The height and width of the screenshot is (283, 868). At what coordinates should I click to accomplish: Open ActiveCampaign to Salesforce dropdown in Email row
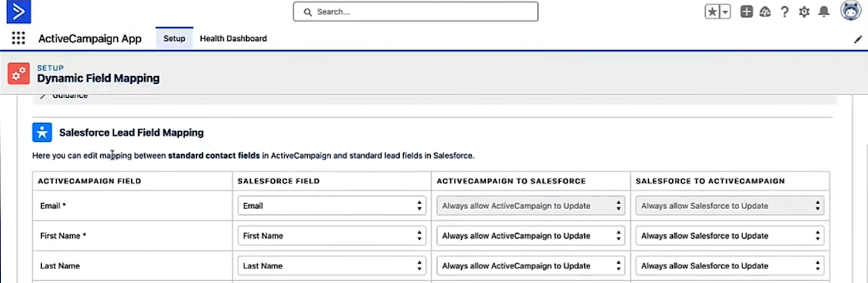(531, 206)
